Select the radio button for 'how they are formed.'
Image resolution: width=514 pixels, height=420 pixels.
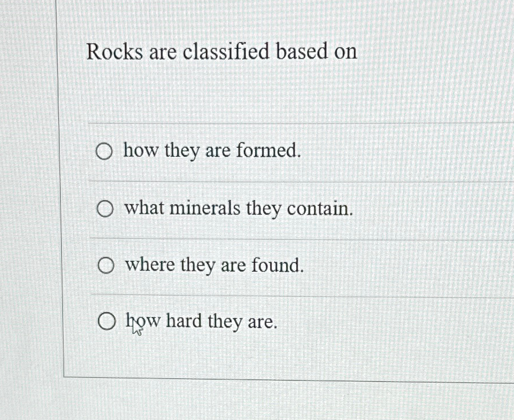105,151
